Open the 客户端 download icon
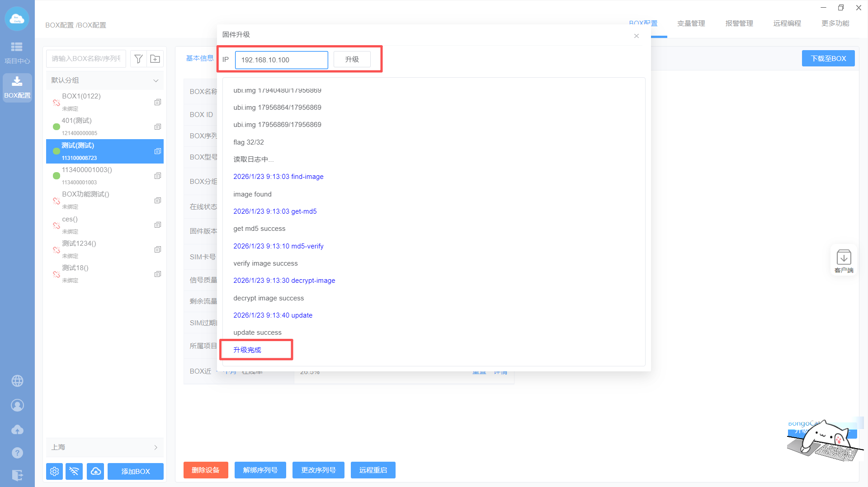 844,261
